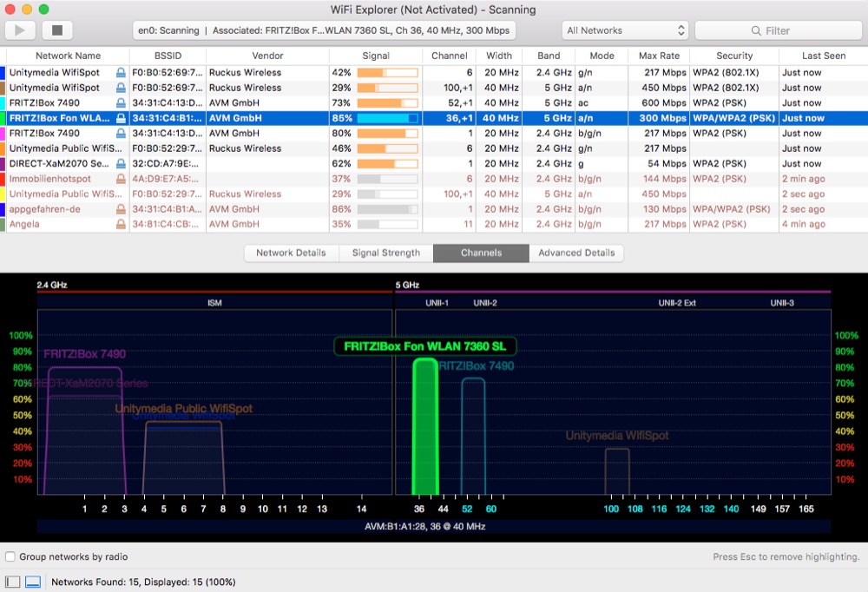Screen dimensions: 868x592
Task: Sort by Signal column header
Action: [x=375, y=56]
